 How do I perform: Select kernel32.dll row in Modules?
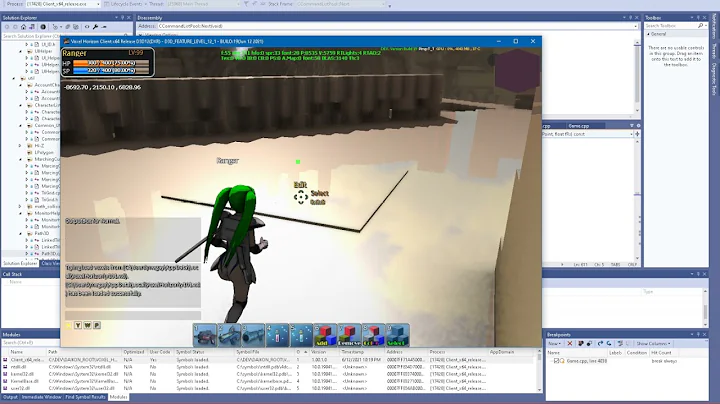271,374
